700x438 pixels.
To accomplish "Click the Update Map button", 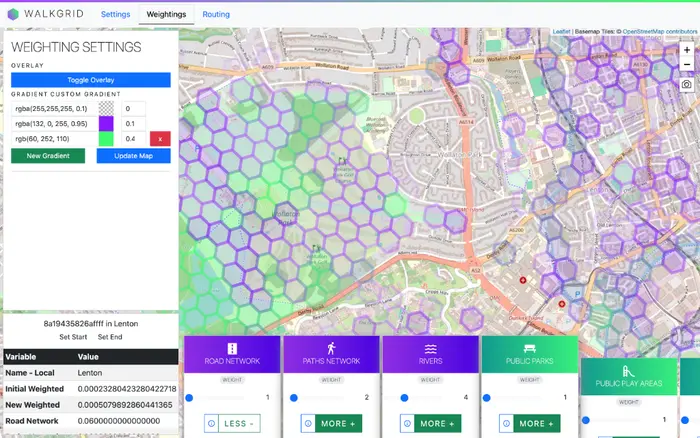I will [133, 156].
